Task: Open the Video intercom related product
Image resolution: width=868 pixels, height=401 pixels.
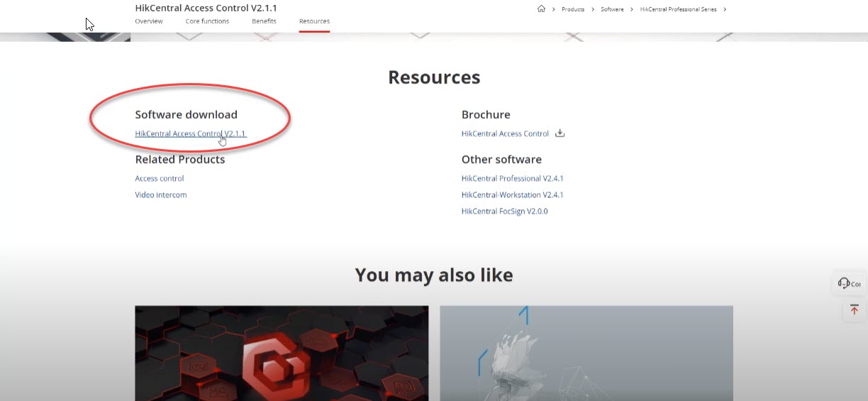Action: 161,194
